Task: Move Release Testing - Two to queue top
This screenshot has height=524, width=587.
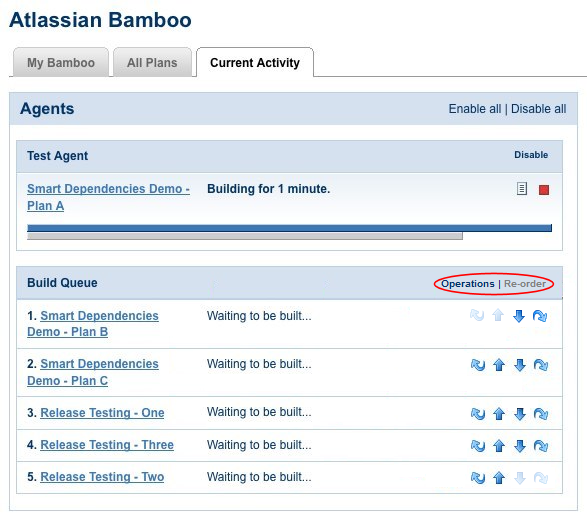Action: pyautogui.click(x=478, y=478)
